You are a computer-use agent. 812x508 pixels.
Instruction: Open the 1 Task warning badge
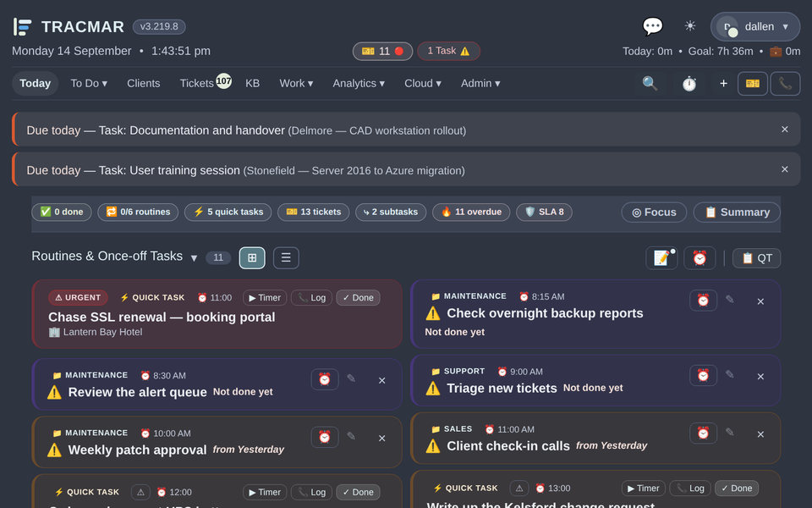(x=448, y=51)
